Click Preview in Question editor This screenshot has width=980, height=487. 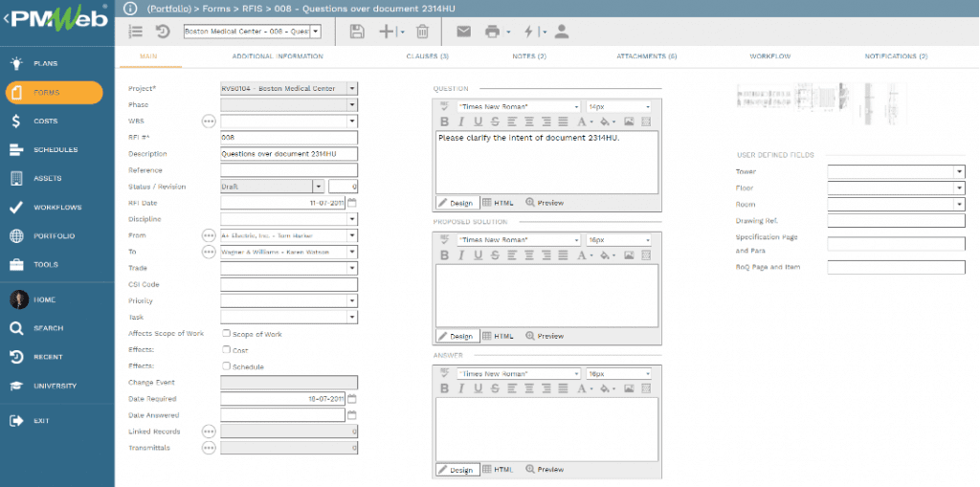click(545, 203)
